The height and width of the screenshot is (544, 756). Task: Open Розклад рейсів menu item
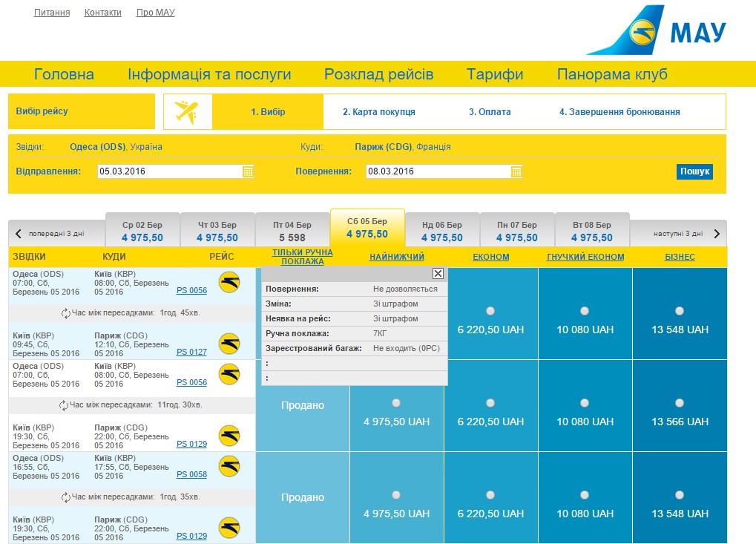(x=378, y=74)
